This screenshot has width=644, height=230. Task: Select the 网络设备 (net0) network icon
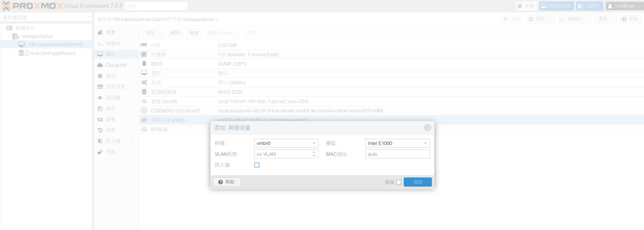(144, 120)
